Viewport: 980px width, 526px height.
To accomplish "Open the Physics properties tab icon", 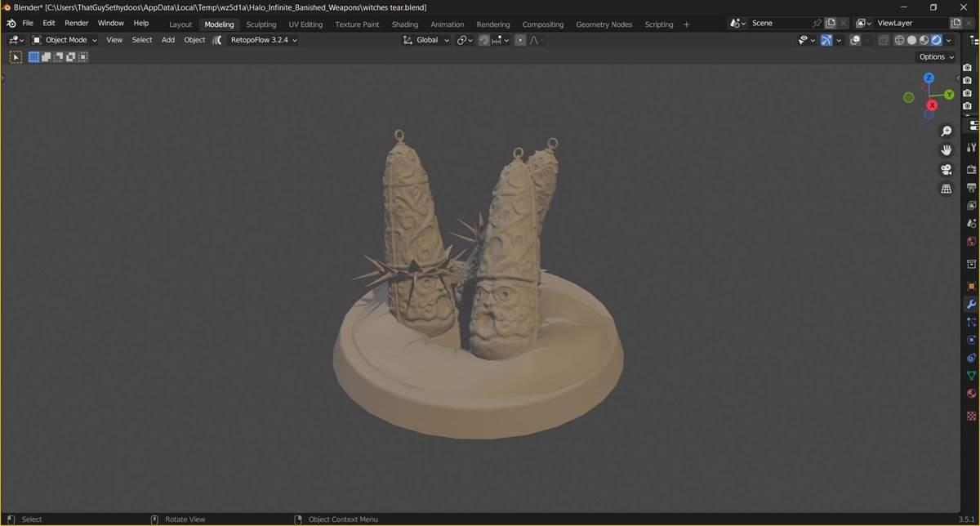I will click(972, 340).
